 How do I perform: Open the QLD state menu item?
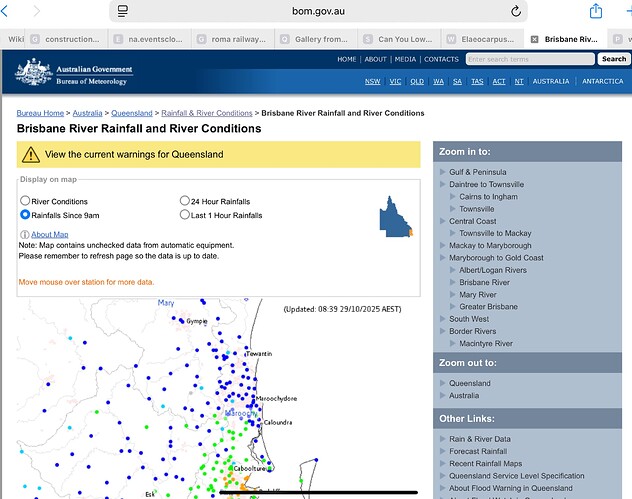pyautogui.click(x=417, y=81)
